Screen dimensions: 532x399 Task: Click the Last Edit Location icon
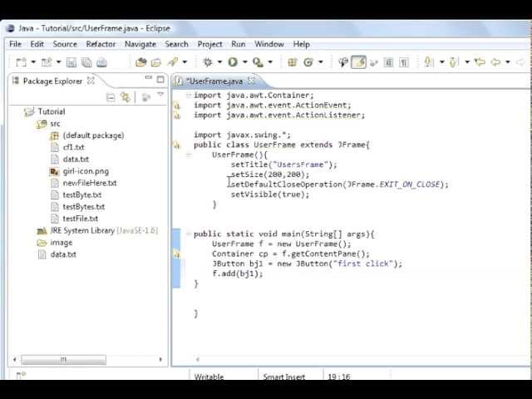480,62
